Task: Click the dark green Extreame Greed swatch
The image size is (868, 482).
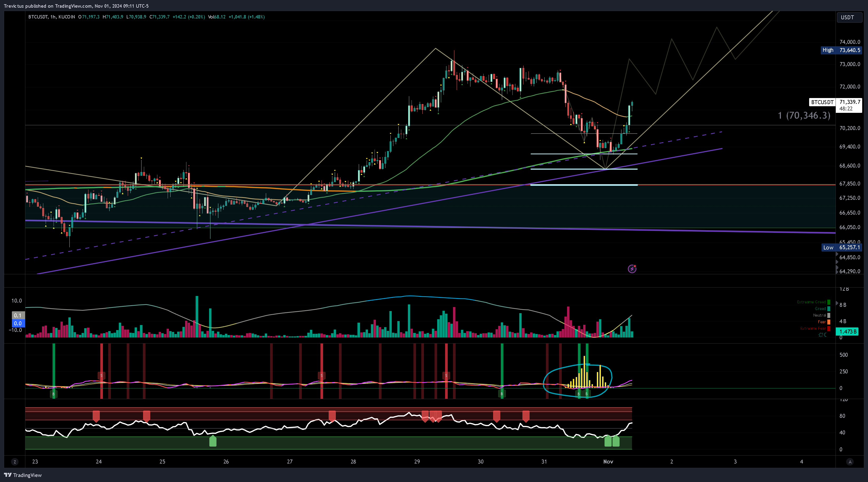Action: pos(829,302)
